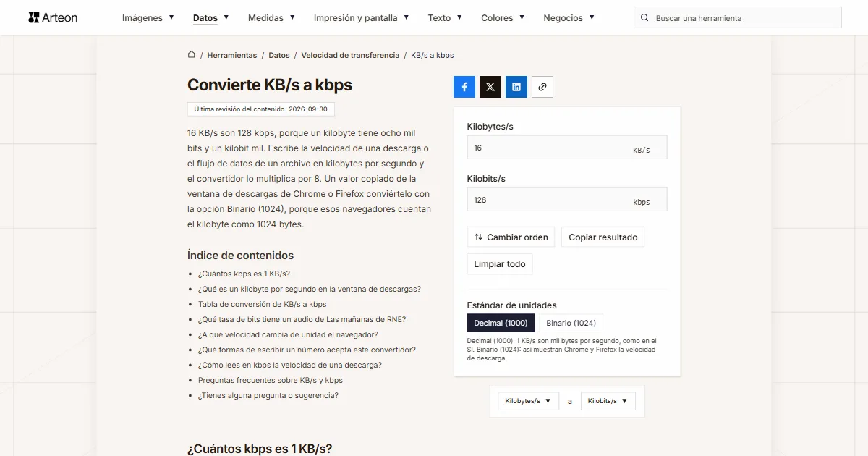Screen dimensions: 868x456
Task: Click the search magnifier icon
Action: tap(644, 18)
